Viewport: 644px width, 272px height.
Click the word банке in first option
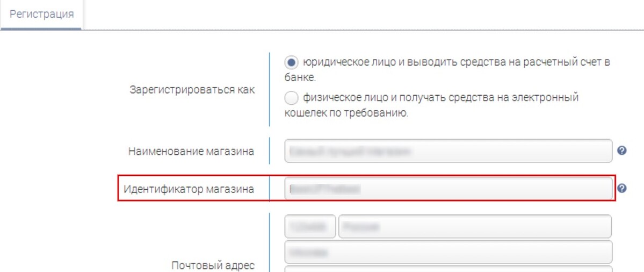click(x=300, y=77)
